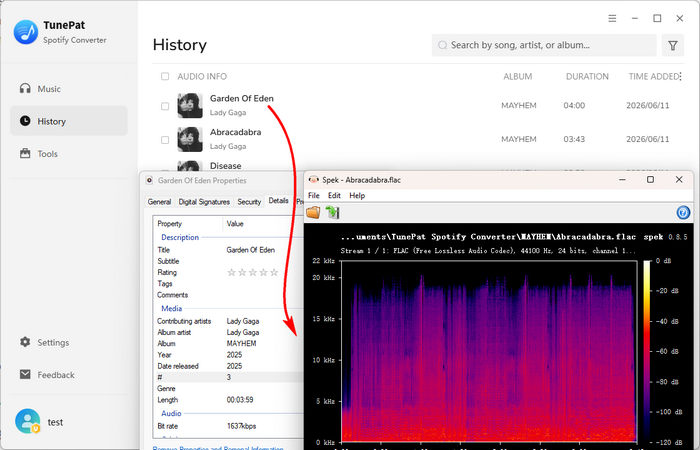
Task: Close the Spek window
Action: click(679, 179)
